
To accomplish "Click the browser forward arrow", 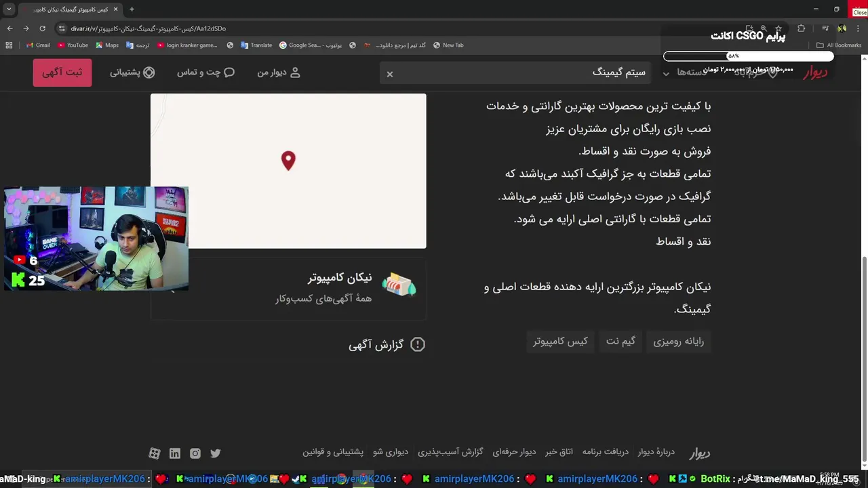I will (x=26, y=28).
